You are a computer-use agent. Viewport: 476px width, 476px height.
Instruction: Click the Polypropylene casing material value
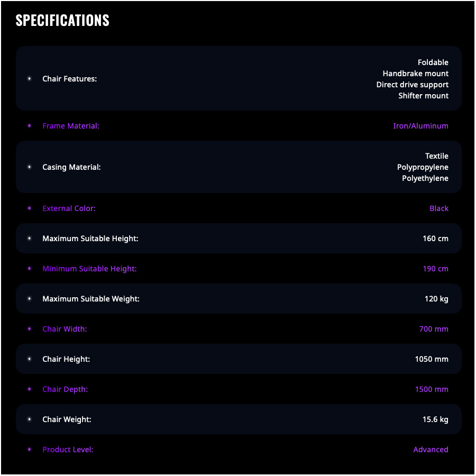pyautogui.click(x=423, y=167)
